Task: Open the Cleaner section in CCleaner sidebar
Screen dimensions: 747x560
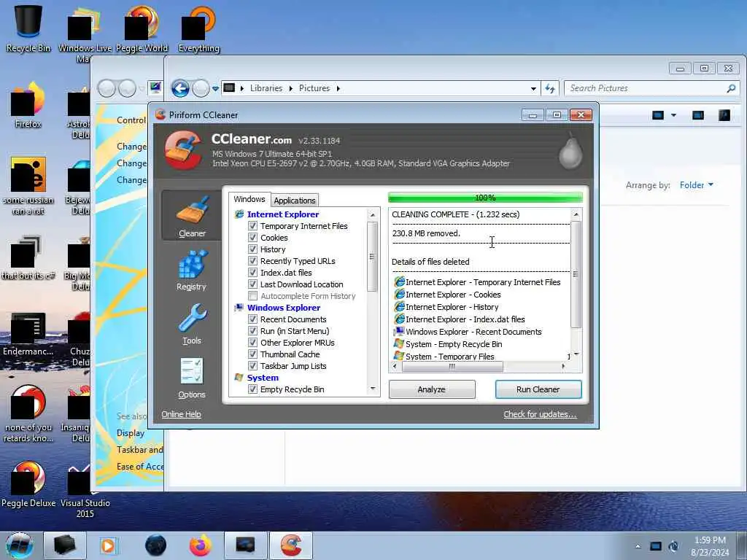Action: pos(192,215)
